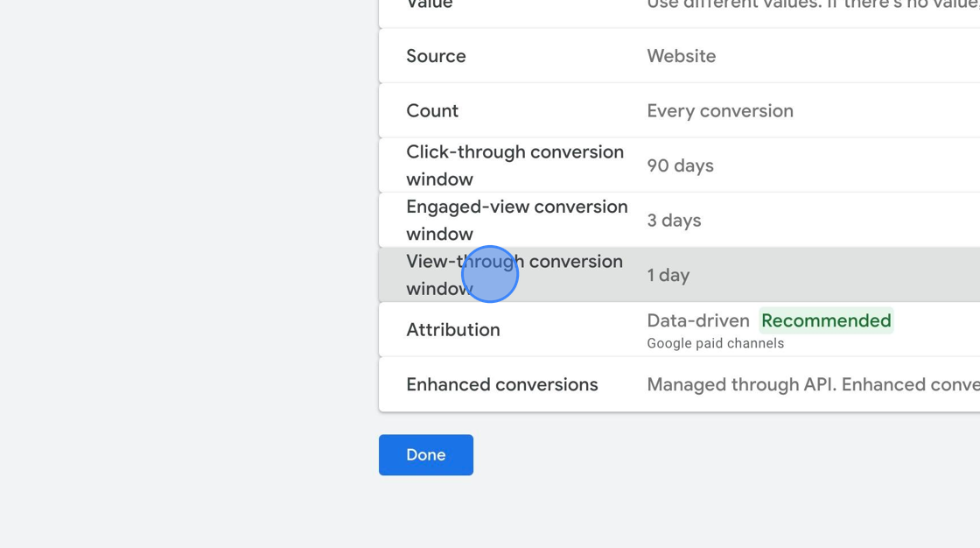The image size is (980, 548).
Task: Select the '90 days' value
Action: point(680,165)
